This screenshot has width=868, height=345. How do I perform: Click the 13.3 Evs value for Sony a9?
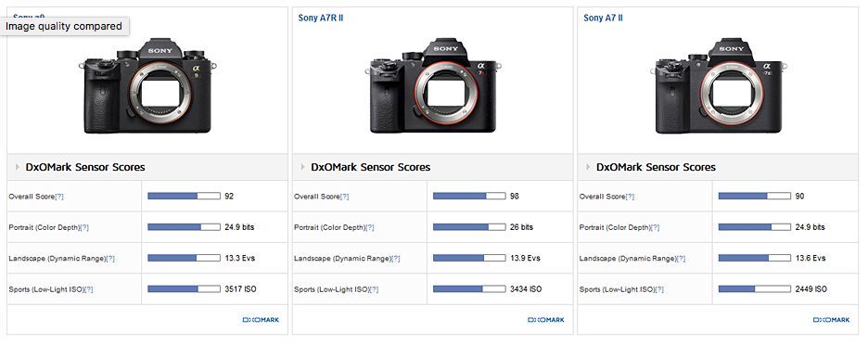(239, 258)
